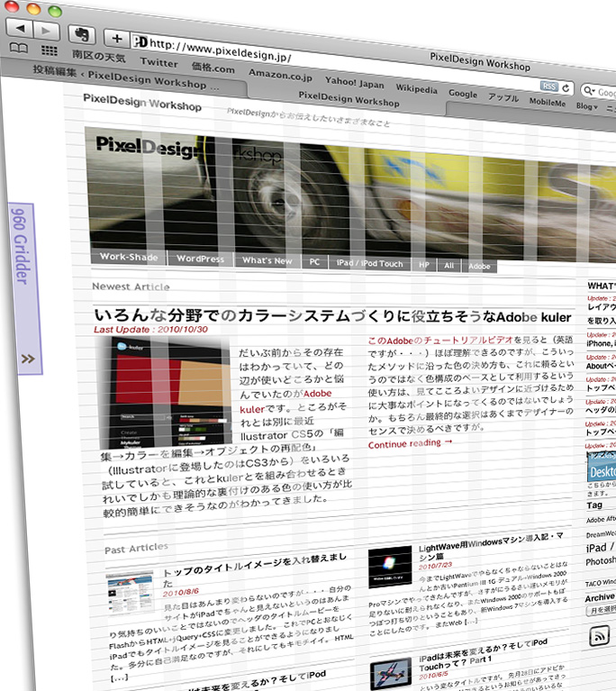Open the 960 Gridder side panel
The height and width of the screenshot is (691, 616).
click(24, 288)
